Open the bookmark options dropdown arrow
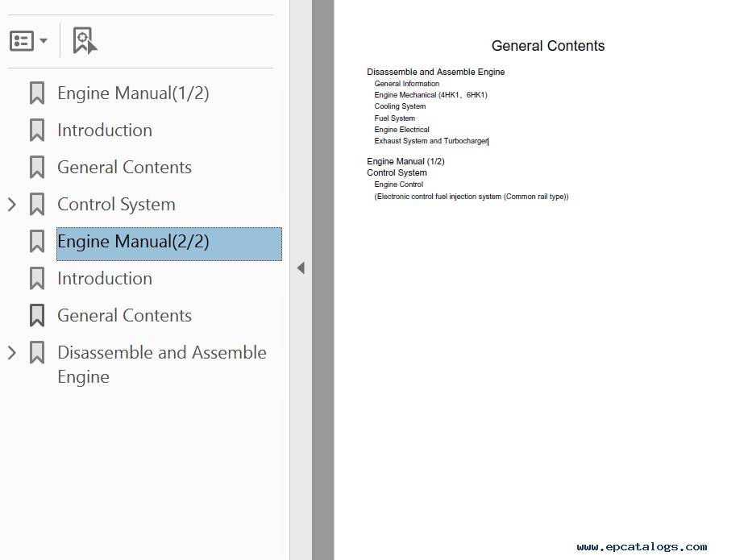The image size is (748, 560). click(x=44, y=41)
